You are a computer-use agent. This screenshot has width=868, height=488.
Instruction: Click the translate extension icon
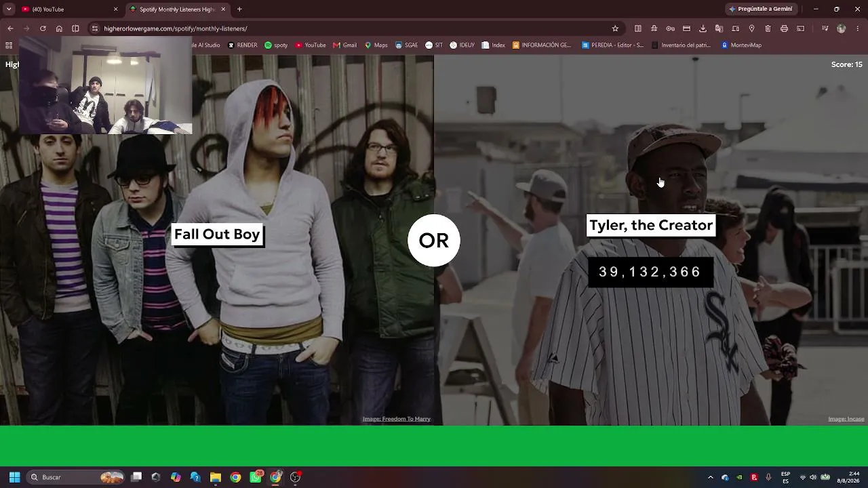tap(719, 28)
